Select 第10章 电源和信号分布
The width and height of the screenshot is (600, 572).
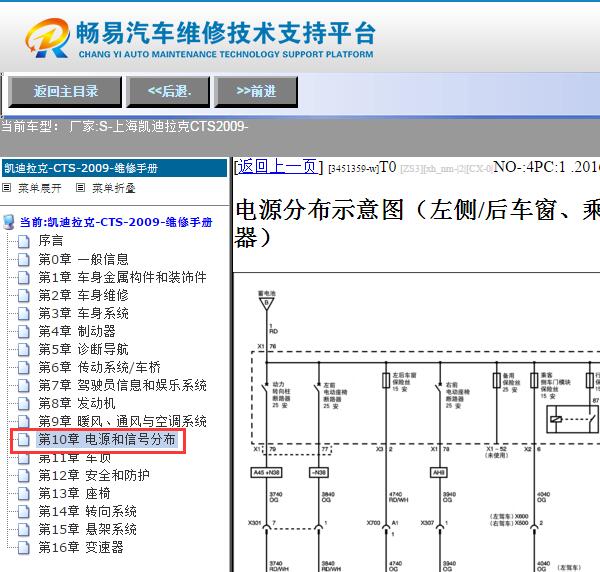coord(107,439)
